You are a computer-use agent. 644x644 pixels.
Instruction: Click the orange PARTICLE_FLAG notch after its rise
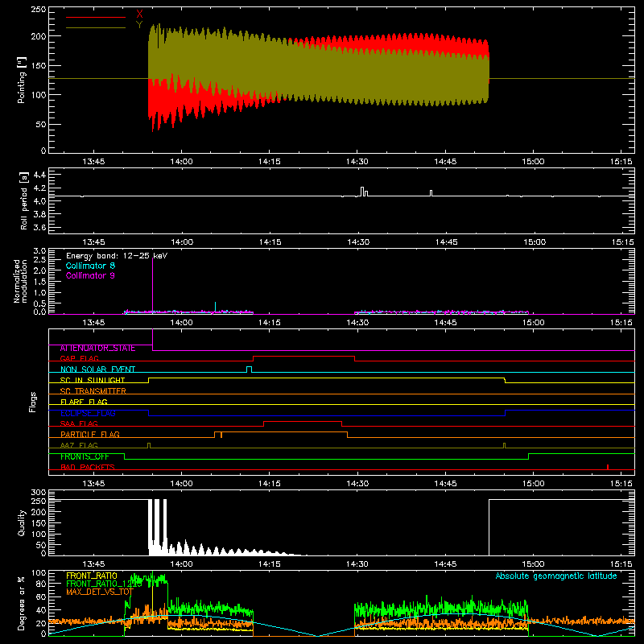tap(221, 435)
